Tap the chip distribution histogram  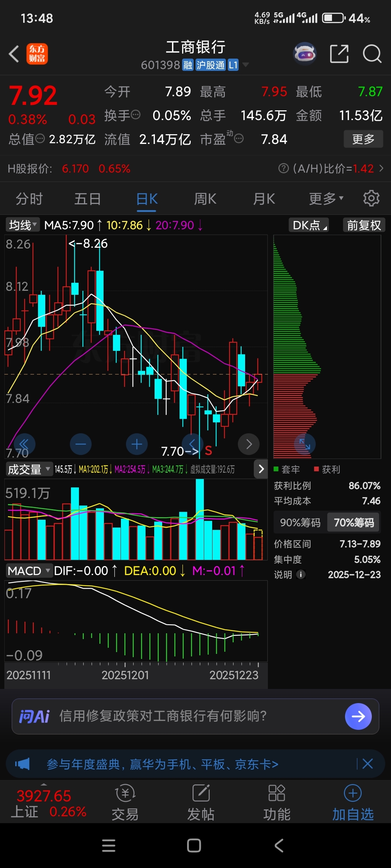point(327,347)
